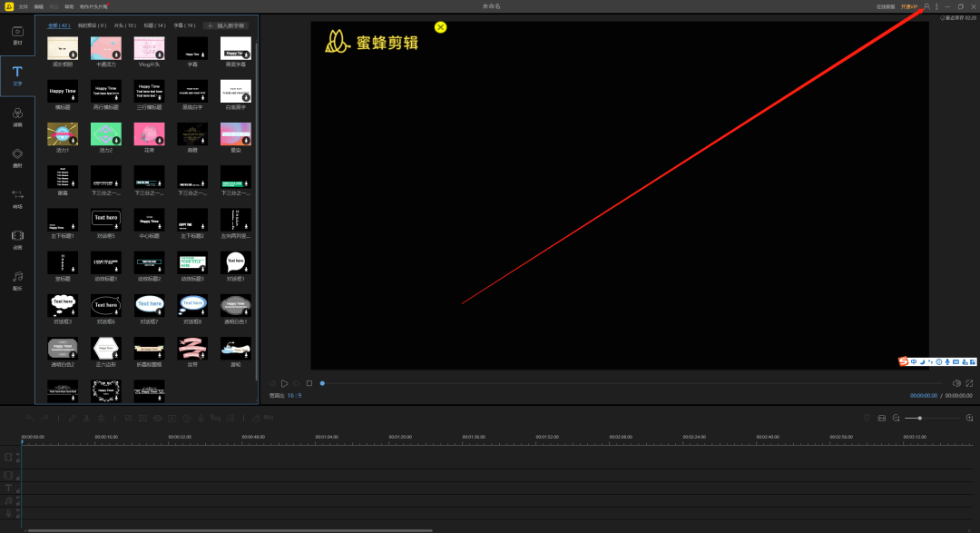The width and height of the screenshot is (980, 533).
Task: Pick the 中心标题 template
Action: (149, 221)
